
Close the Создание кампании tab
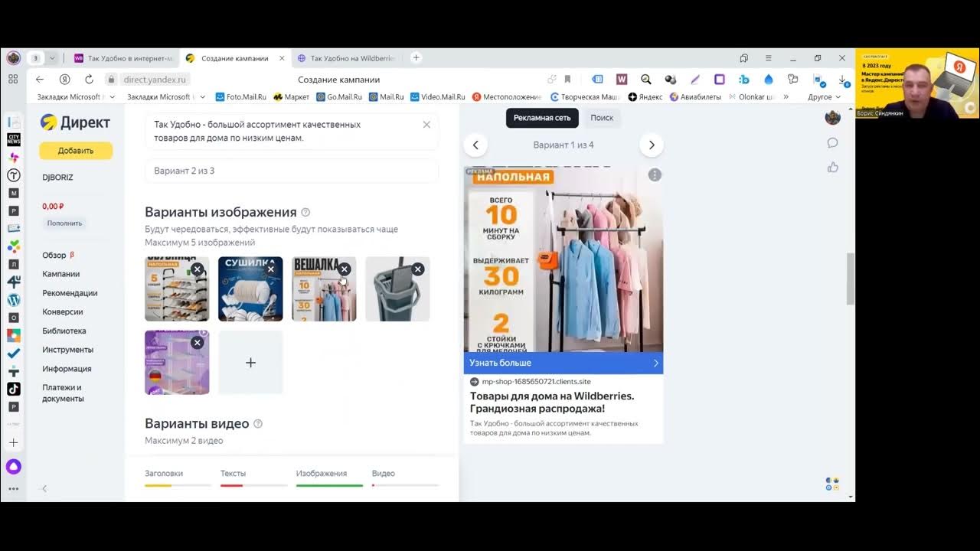click(x=282, y=58)
